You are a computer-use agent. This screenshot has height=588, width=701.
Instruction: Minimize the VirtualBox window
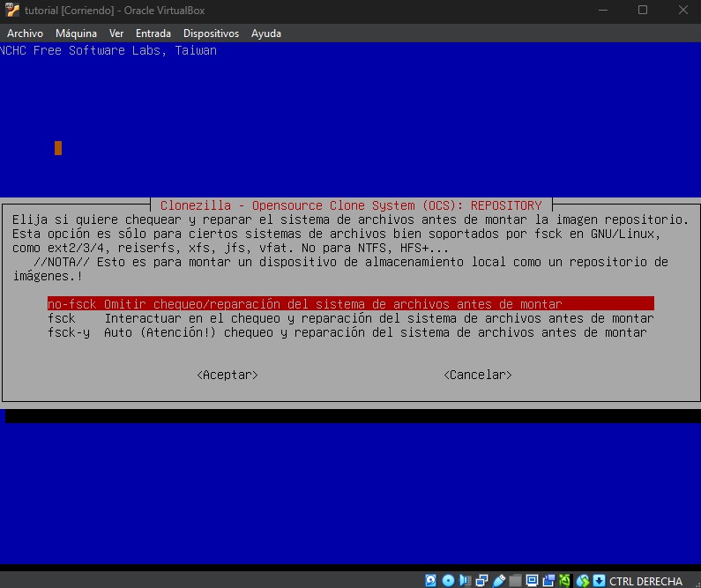coord(603,10)
